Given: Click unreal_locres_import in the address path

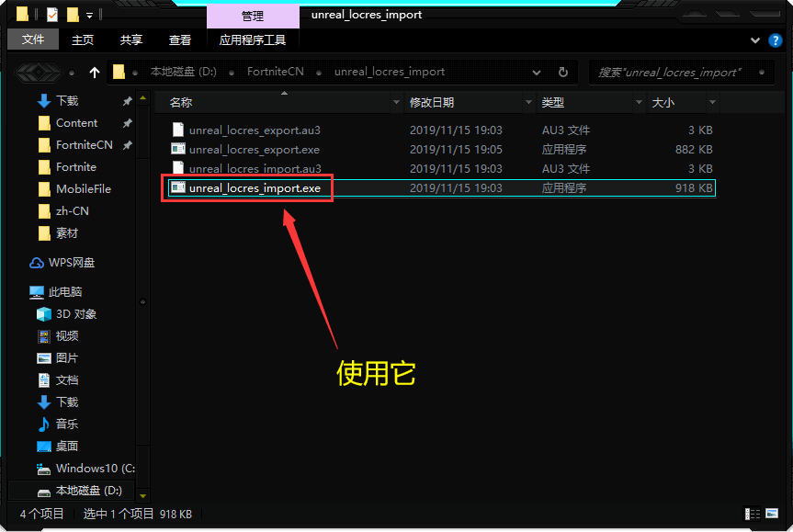Looking at the screenshot, I should (390, 72).
